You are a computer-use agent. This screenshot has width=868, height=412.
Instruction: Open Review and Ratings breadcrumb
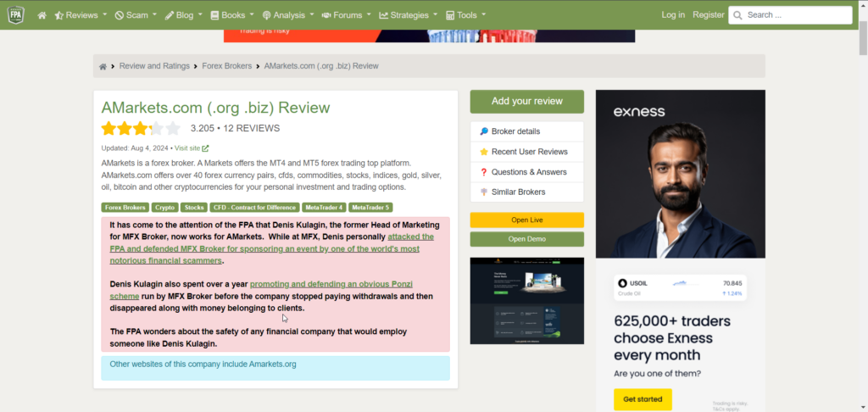154,66
